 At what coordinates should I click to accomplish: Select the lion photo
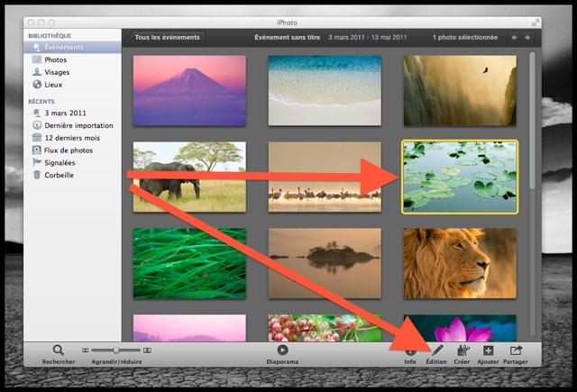pos(460,263)
